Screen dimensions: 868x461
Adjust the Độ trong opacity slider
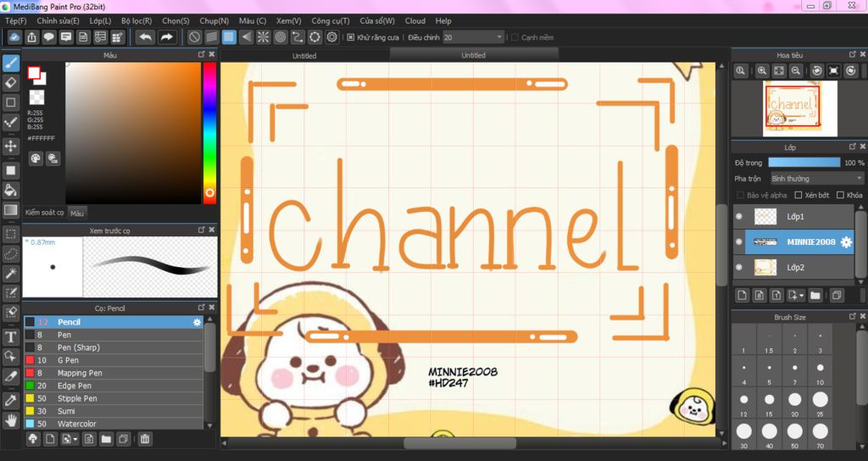click(804, 163)
